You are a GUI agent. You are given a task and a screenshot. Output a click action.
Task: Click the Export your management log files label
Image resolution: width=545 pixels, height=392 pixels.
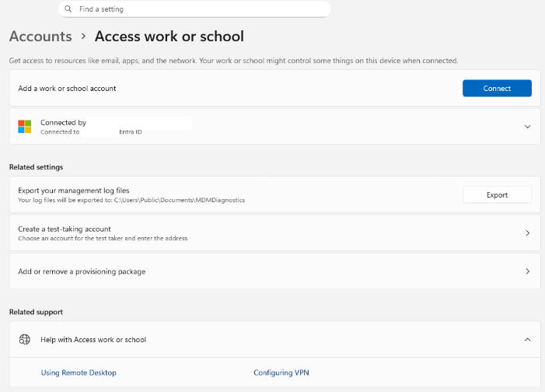coord(74,191)
